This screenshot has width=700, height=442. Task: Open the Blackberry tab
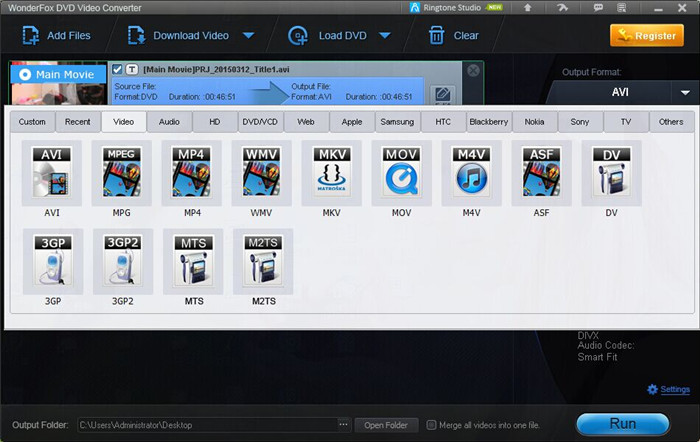pyautogui.click(x=489, y=122)
